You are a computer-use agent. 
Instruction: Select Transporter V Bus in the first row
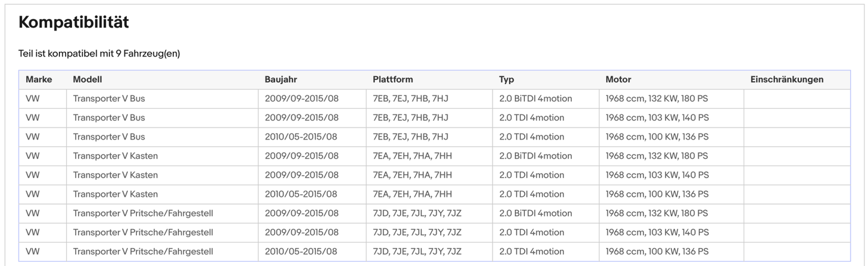[109, 99]
